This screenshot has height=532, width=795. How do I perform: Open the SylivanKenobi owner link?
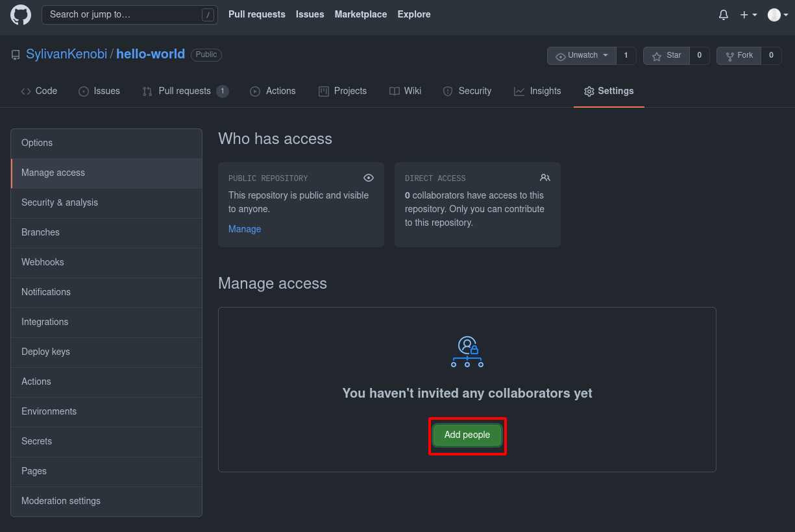pyautogui.click(x=67, y=54)
